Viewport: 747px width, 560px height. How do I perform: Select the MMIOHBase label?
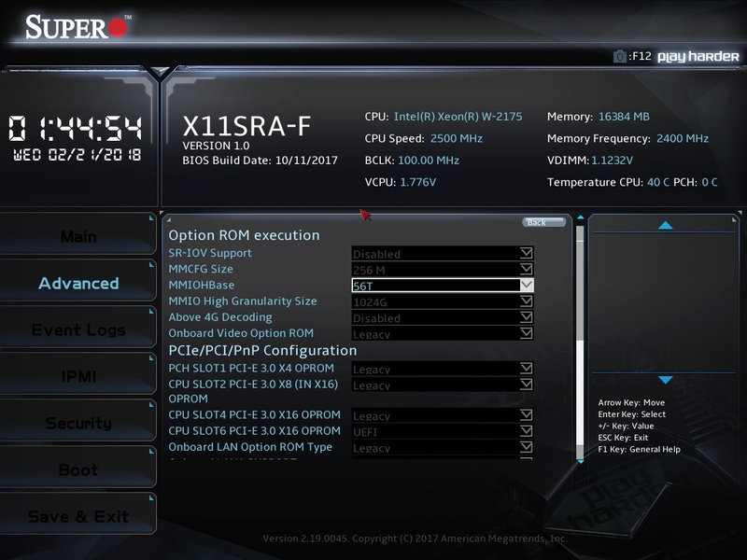(x=201, y=286)
